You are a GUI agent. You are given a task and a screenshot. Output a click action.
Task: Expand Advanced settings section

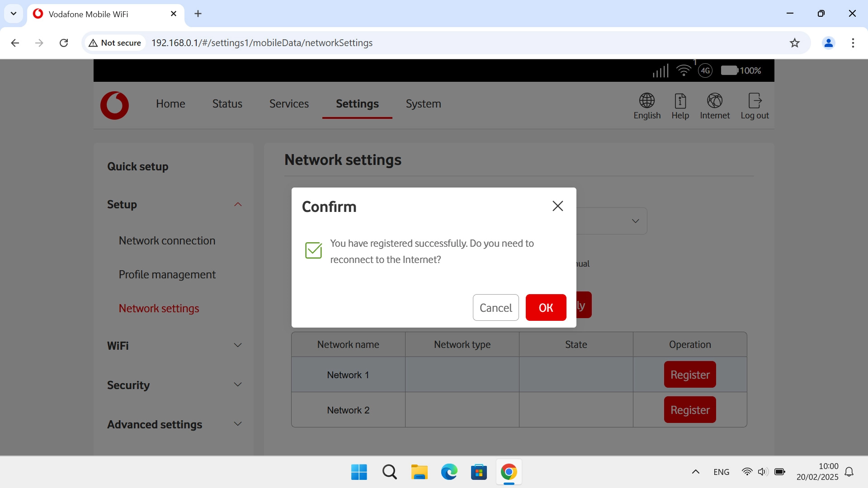click(238, 424)
